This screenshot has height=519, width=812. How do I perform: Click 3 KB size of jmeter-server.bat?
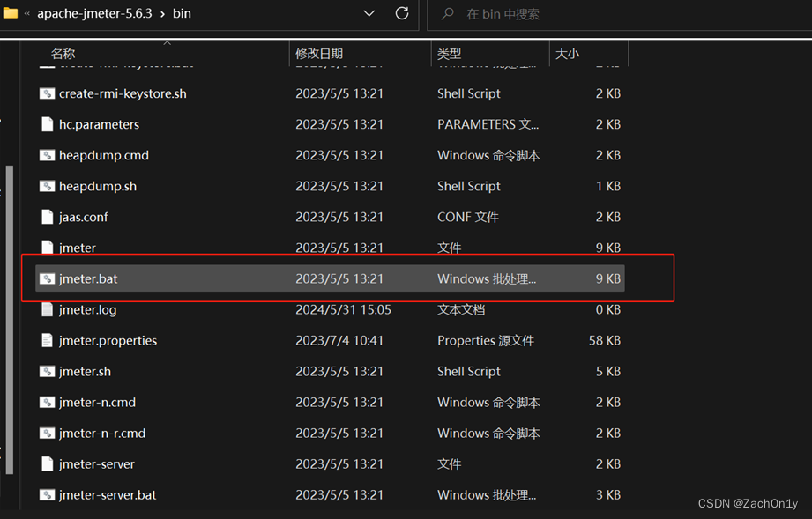coord(608,495)
